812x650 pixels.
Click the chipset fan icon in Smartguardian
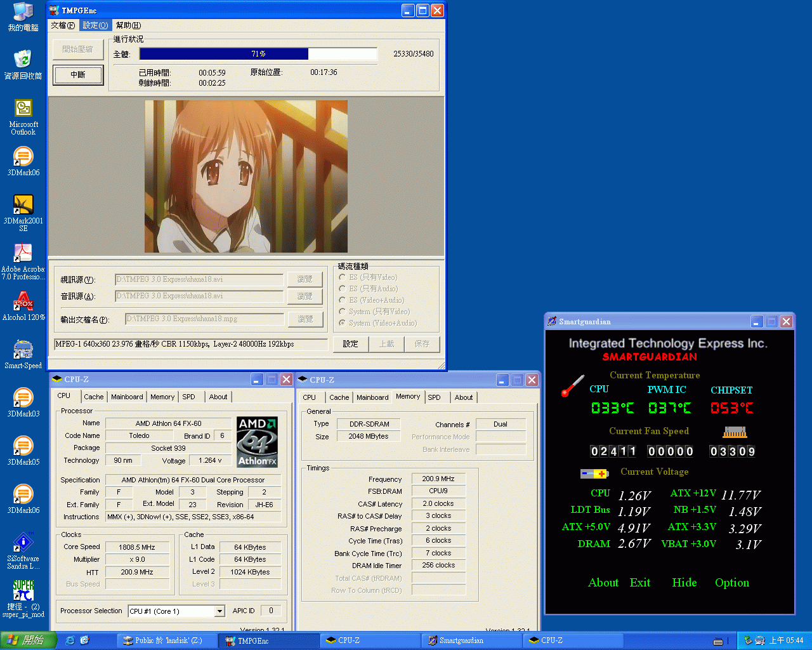[735, 432]
